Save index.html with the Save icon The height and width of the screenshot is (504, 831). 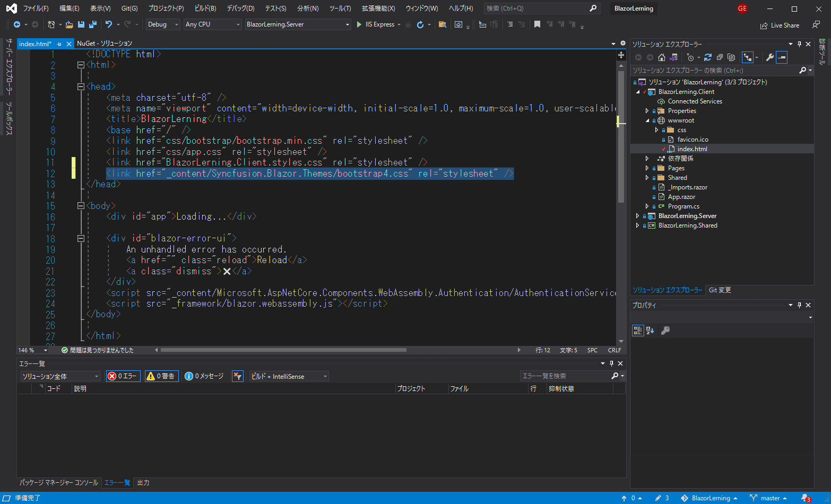point(81,24)
